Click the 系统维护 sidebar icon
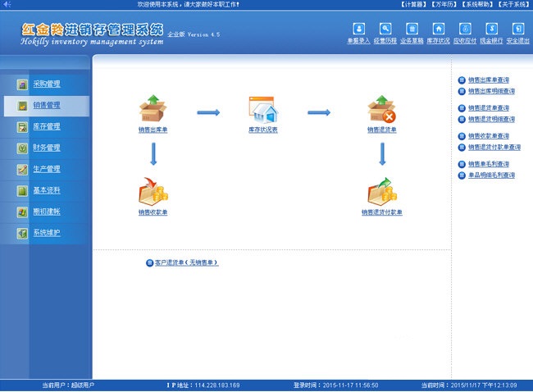533x392 pixels. (x=22, y=233)
